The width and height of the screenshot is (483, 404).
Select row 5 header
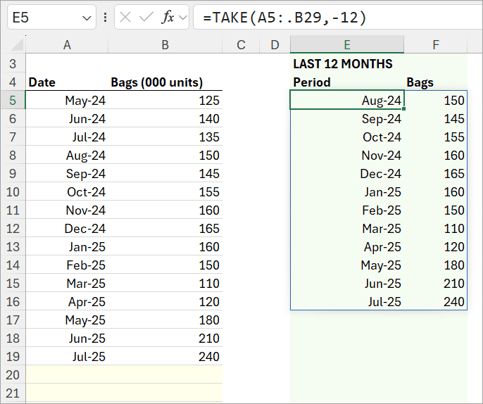pos(13,100)
